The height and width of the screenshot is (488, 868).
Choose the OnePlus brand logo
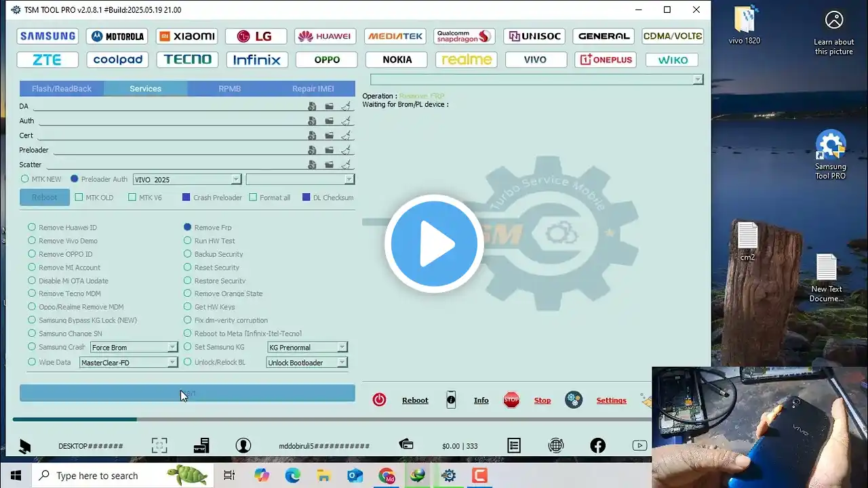click(604, 60)
